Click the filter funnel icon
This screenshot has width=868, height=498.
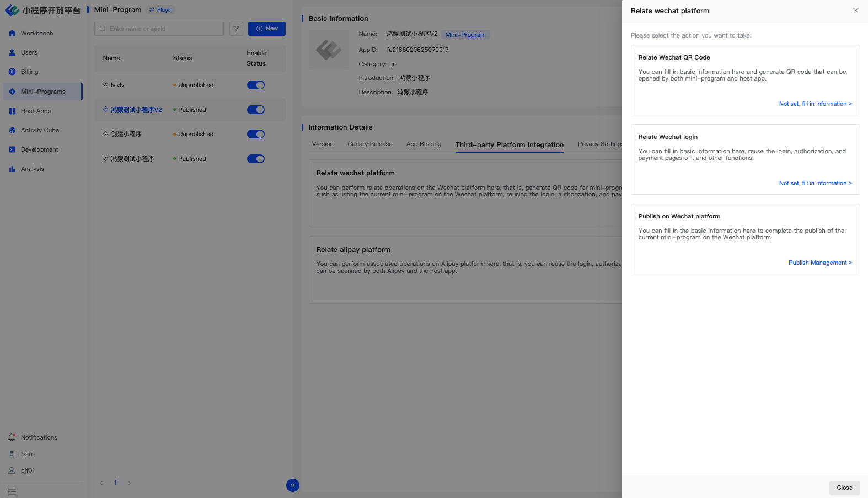click(x=236, y=29)
